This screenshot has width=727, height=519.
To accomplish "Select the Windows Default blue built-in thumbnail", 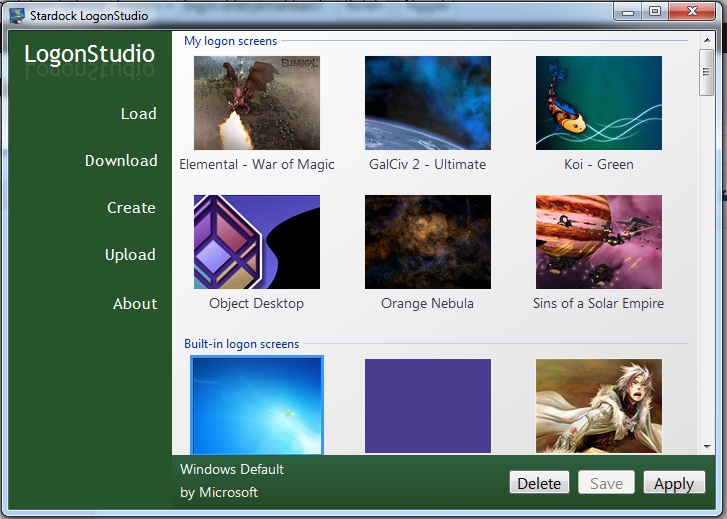I will (x=257, y=405).
